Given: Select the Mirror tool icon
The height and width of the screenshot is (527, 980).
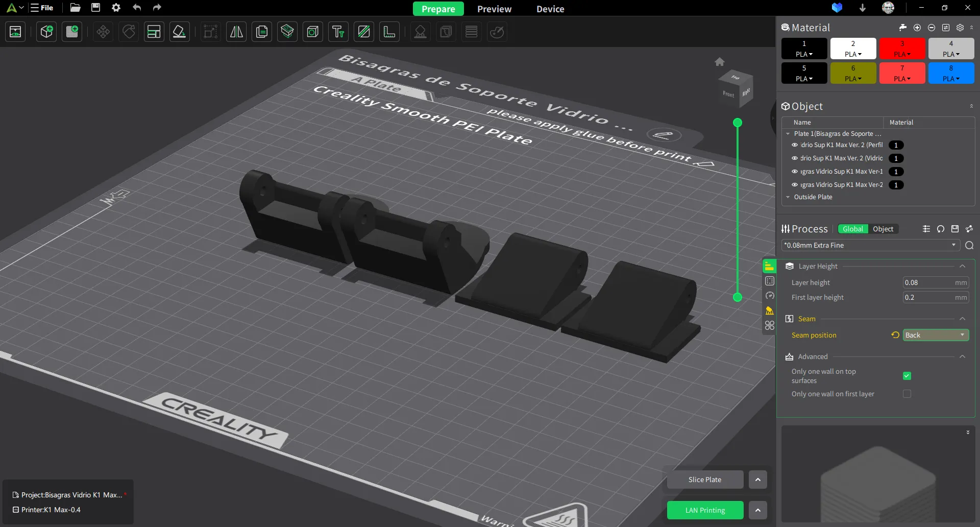Looking at the screenshot, I should pyautogui.click(x=236, y=32).
